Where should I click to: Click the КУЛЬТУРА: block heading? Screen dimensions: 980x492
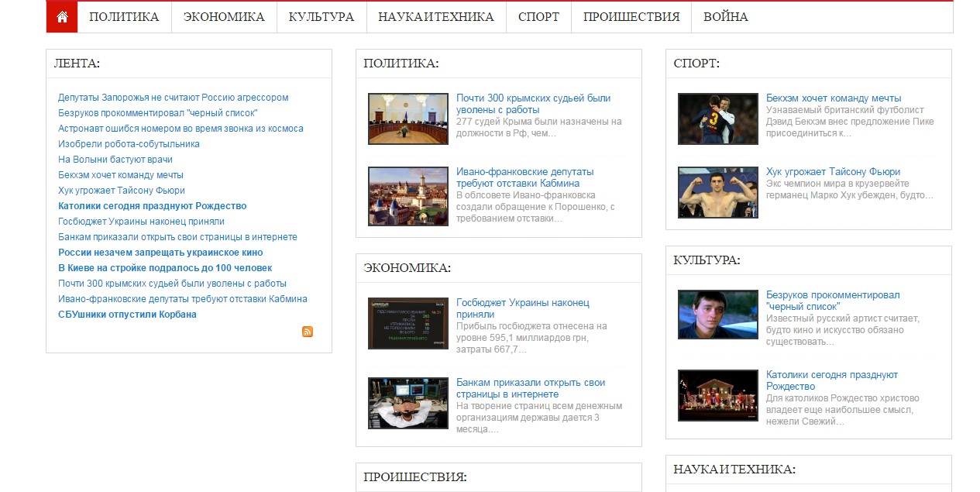(707, 260)
